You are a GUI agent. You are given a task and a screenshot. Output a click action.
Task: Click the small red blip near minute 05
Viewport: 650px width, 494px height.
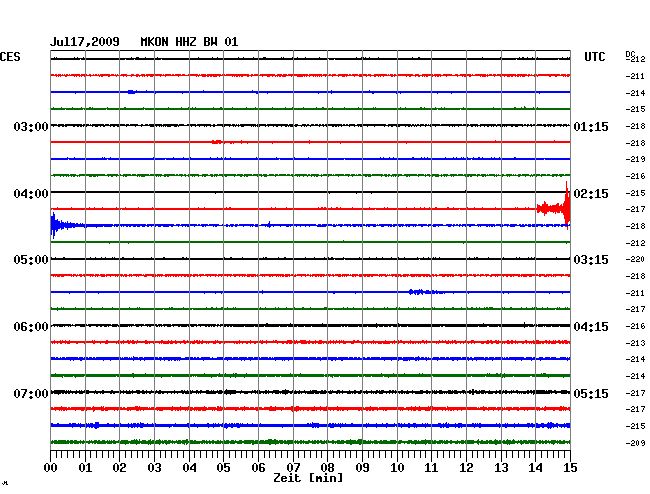tap(217, 142)
